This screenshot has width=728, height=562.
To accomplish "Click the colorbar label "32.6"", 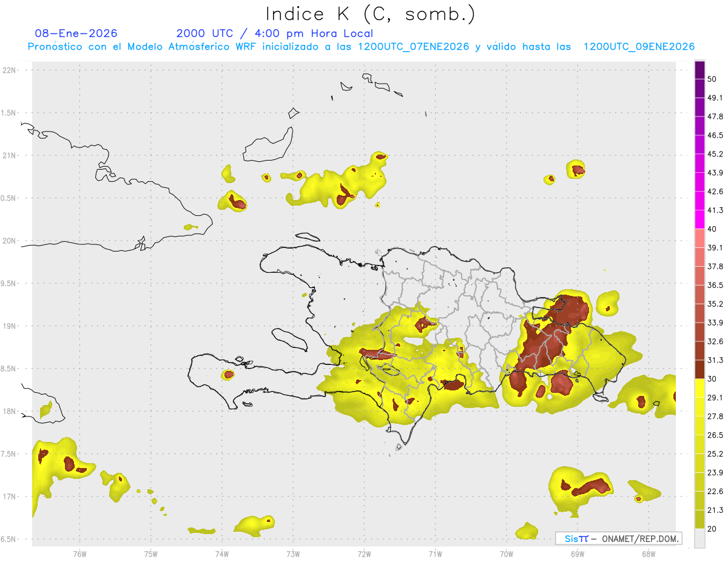I will click(x=715, y=341).
